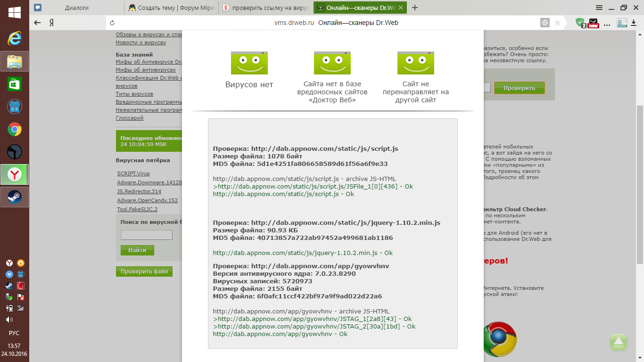Screen dimensions: 644x362
Task: Open the Yandex Browser taskbar icon
Action: coord(14,174)
